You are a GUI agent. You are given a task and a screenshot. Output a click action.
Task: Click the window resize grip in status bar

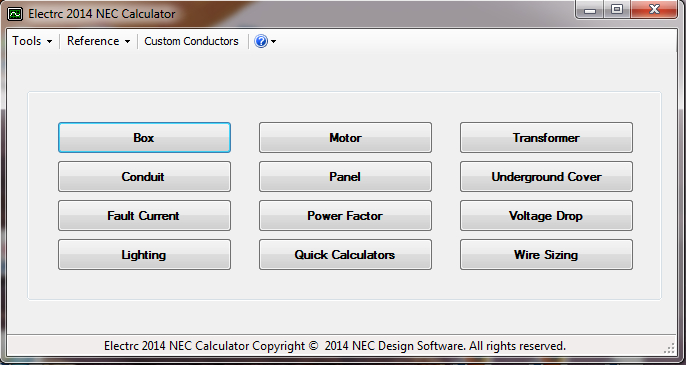670,348
